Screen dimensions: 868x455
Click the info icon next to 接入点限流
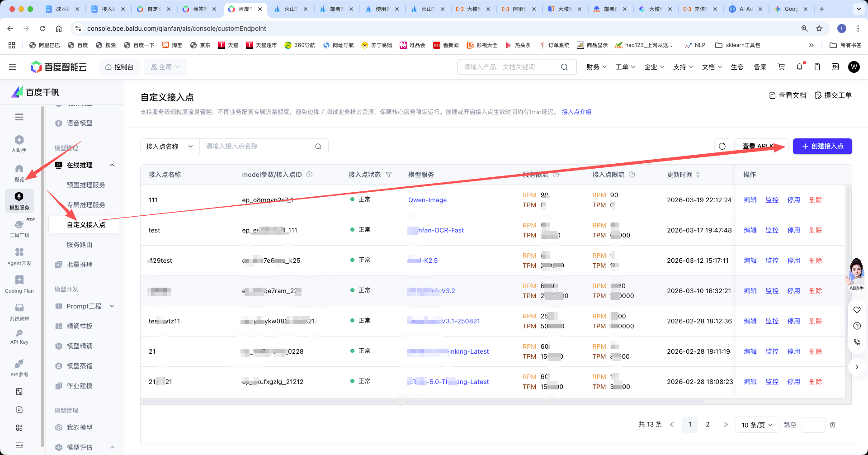(x=632, y=175)
